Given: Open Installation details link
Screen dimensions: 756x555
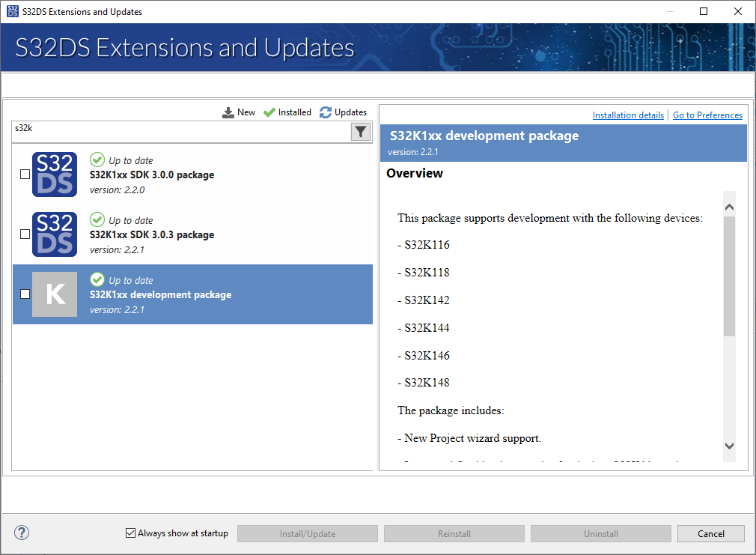Looking at the screenshot, I should click(x=628, y=115).
